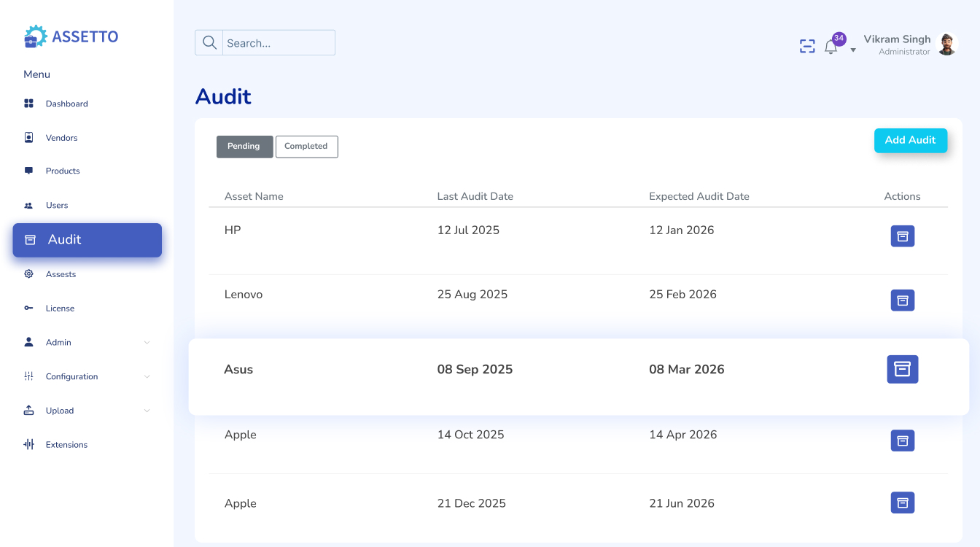Open the scan icon in header

pyautogui.click(x=807, y=47)
